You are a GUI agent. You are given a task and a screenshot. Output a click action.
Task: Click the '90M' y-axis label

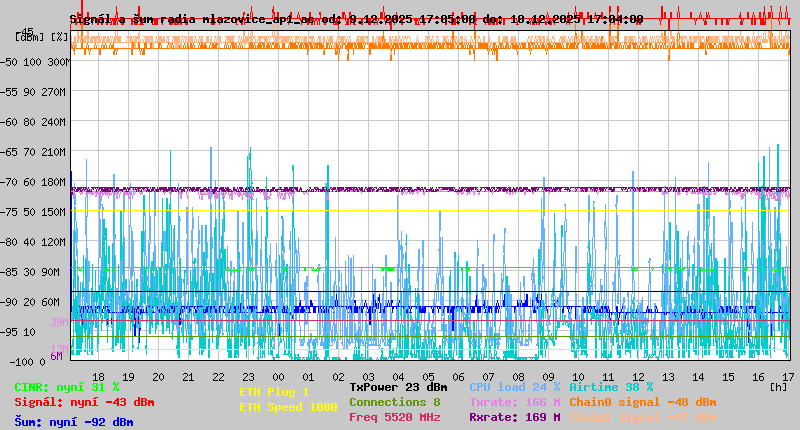pos(51,272)
